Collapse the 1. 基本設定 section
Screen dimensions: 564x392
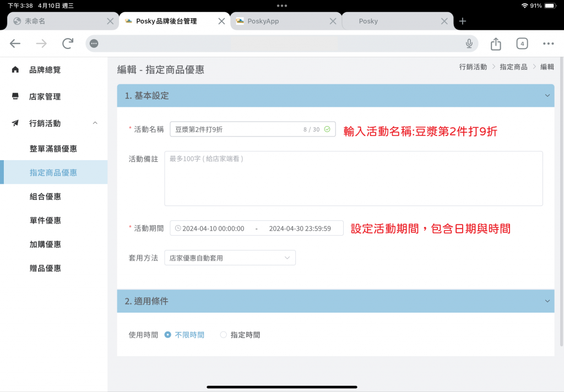click(547, 96)
